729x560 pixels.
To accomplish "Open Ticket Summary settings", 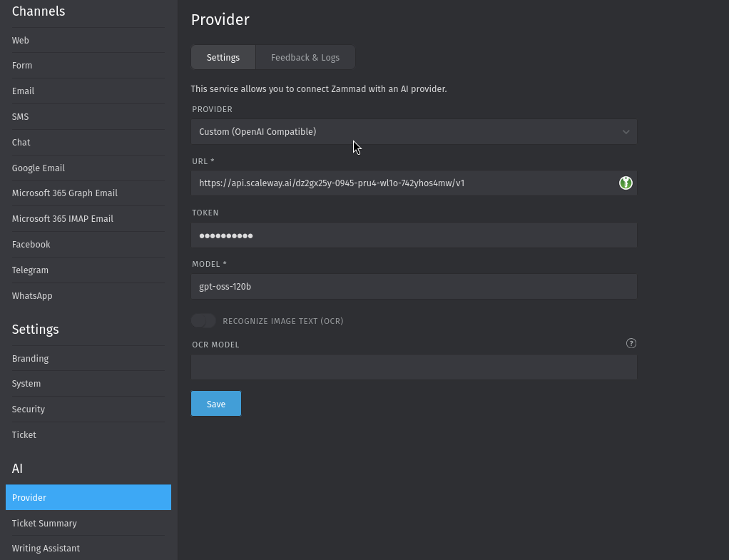I will click(44, 523).
